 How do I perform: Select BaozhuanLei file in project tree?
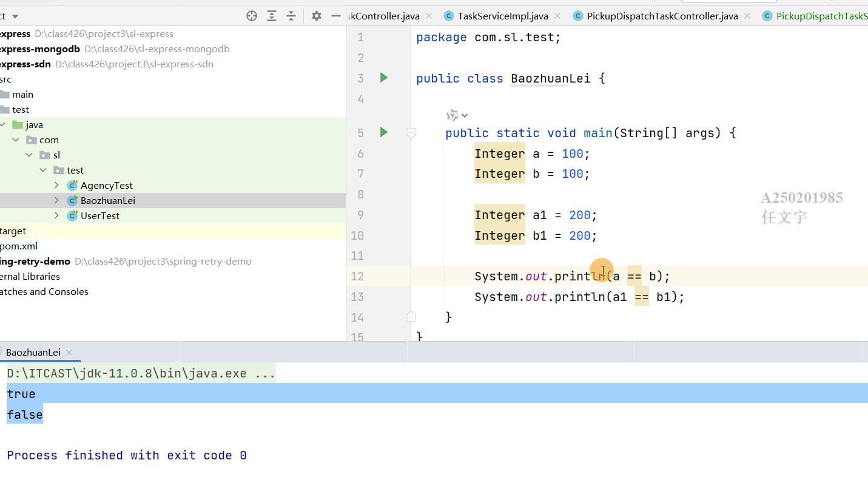click(108, 200)
